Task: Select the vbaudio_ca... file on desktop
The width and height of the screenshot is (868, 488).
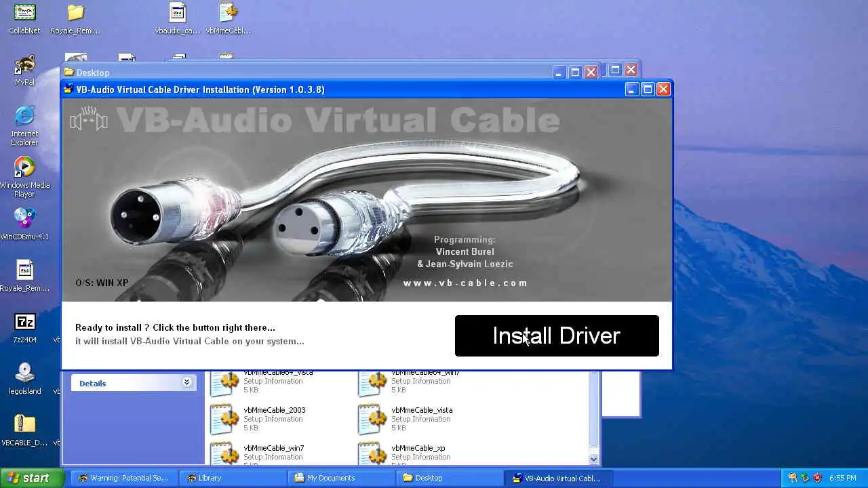Action: point(178,18)
